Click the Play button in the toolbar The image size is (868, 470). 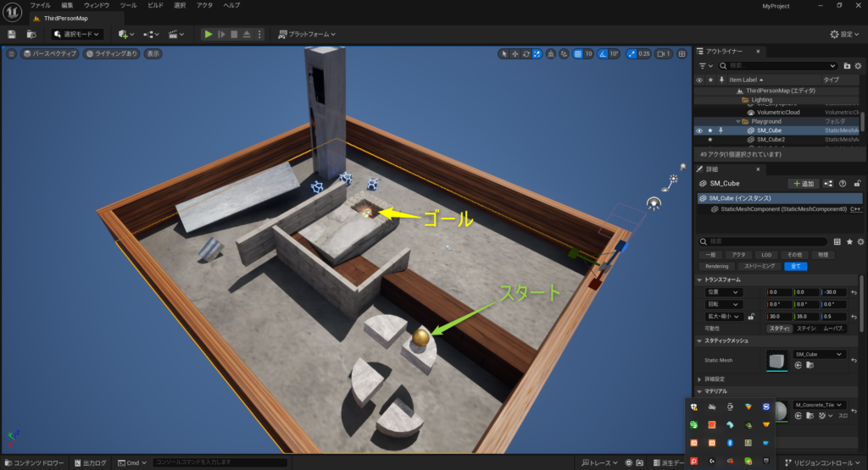pyautogui.click(x=208, y=34)
